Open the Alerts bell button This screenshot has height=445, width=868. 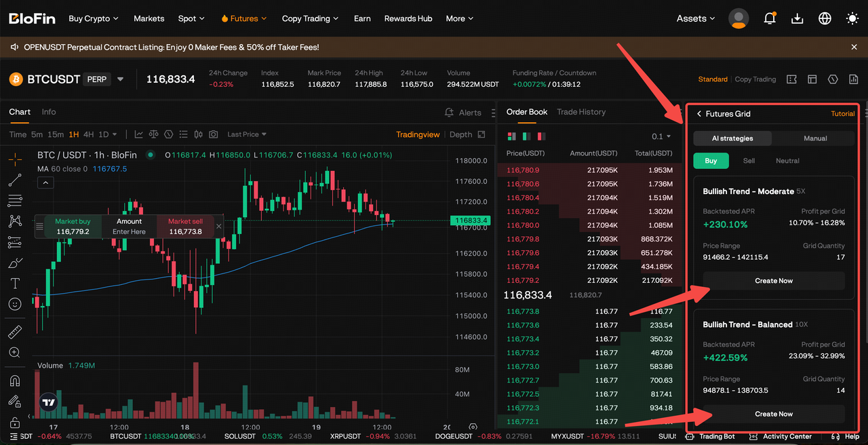tap(462, 113)
